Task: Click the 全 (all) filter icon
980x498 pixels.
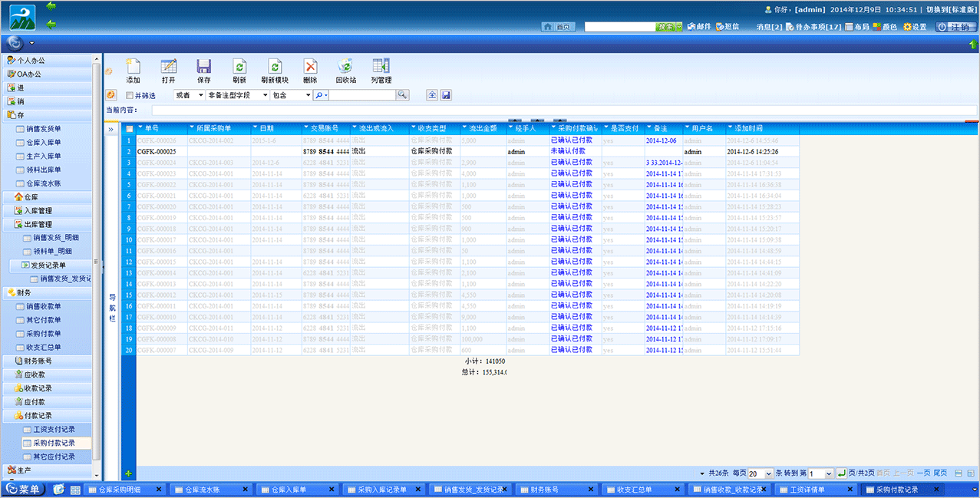Action: [x=432, y=95]
